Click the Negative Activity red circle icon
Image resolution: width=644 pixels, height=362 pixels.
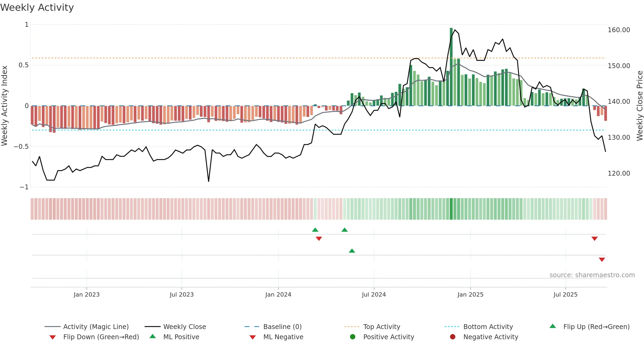pos(453,337)
